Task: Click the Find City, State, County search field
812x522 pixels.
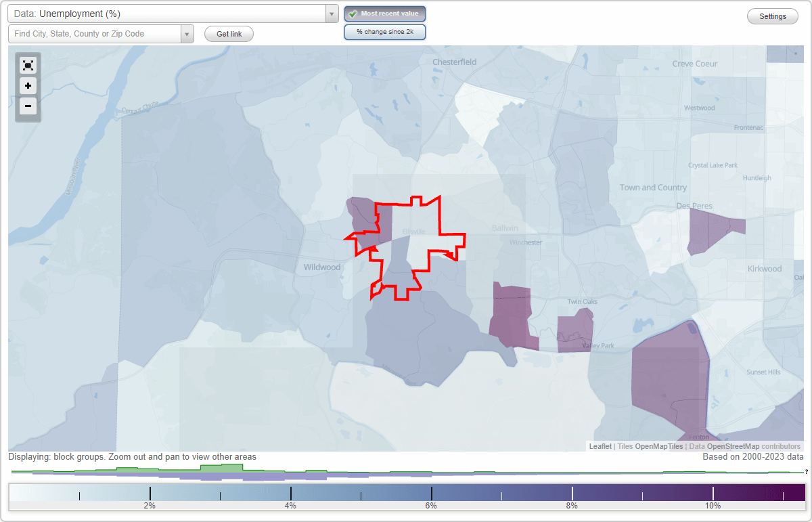Action: pos(95,34)
